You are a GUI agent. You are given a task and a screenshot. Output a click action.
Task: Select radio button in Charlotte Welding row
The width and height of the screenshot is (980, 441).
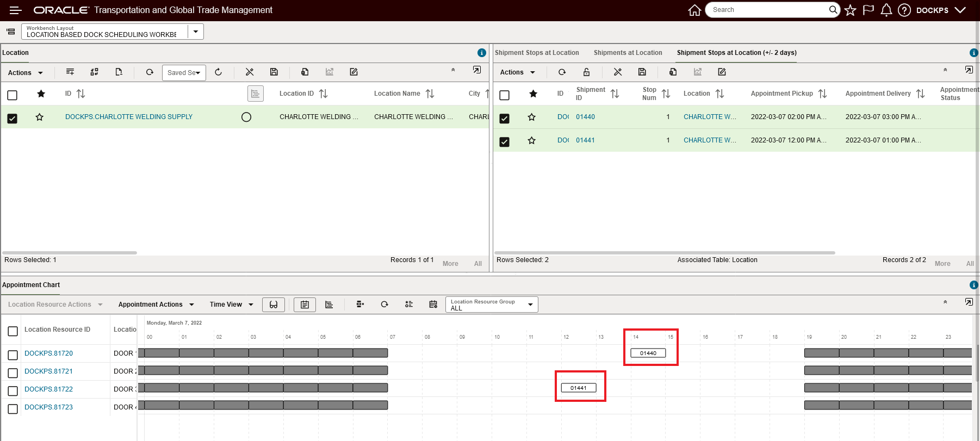click(246, 117)
